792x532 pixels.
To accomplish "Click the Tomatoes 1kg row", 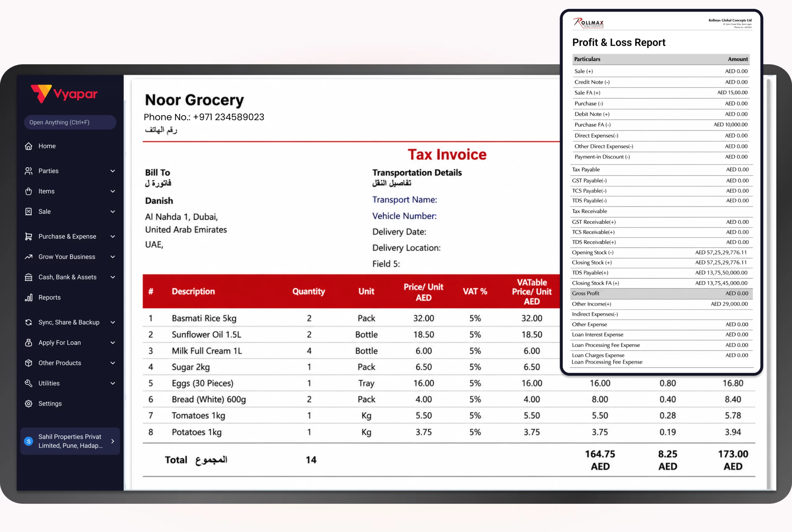I will 449,416.
